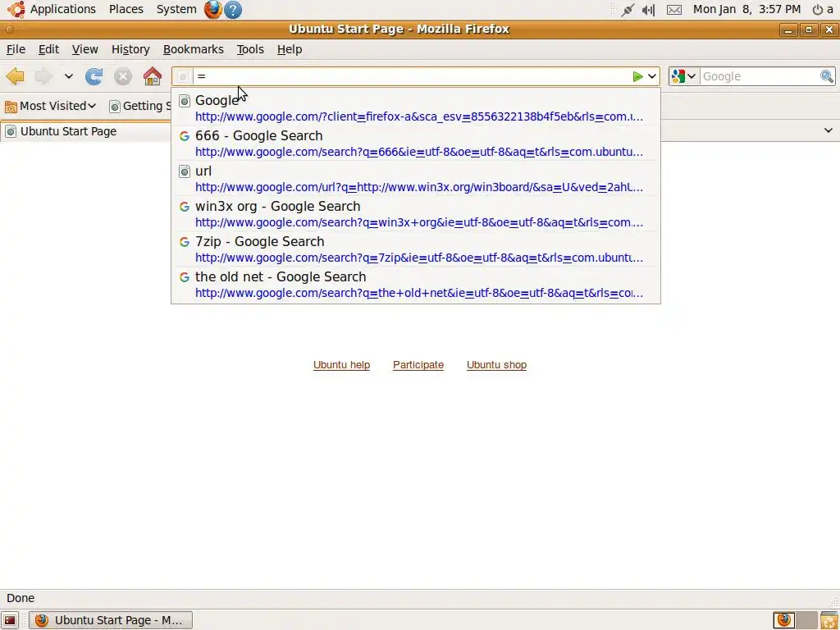Viewport: 840px width, 630px height.
Task: Click in the address bar text field
Action: 412,76
